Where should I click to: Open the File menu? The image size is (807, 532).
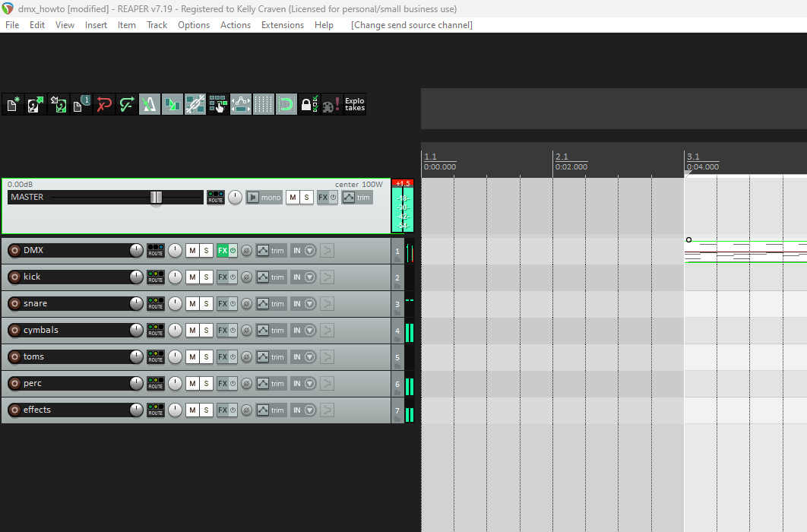point(12,24)
